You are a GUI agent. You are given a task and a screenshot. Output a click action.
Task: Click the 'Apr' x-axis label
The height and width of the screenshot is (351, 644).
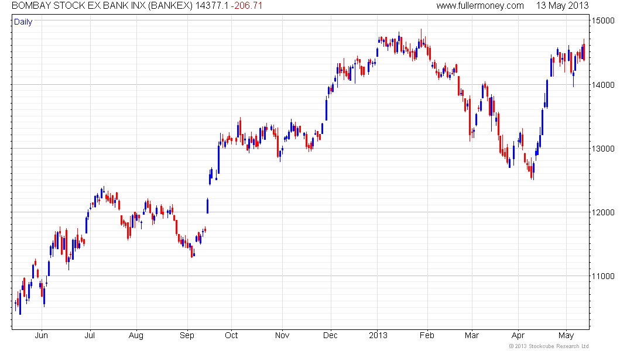(x=518, y=336)
